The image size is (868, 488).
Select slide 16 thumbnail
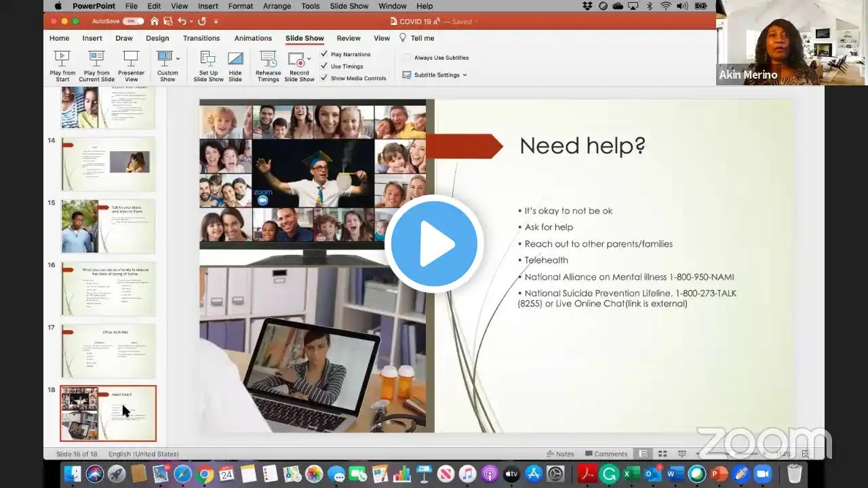pos(108,289)
